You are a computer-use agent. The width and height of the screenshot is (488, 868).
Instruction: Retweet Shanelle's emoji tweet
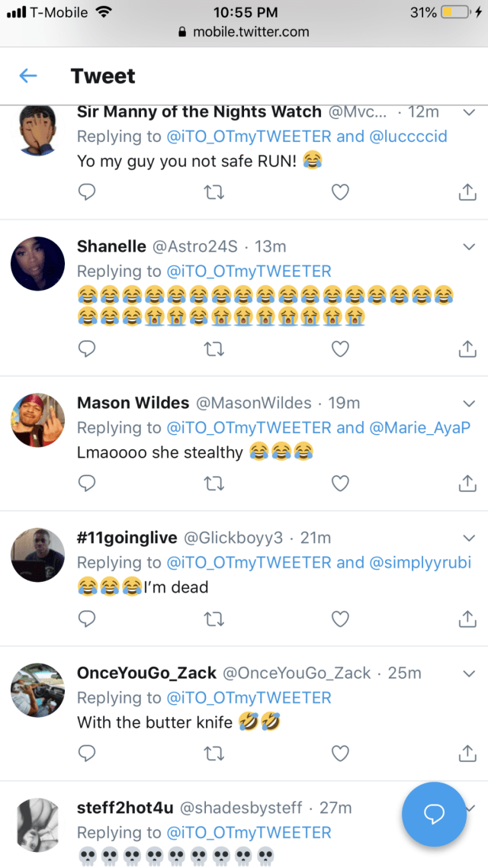point(214,349)
